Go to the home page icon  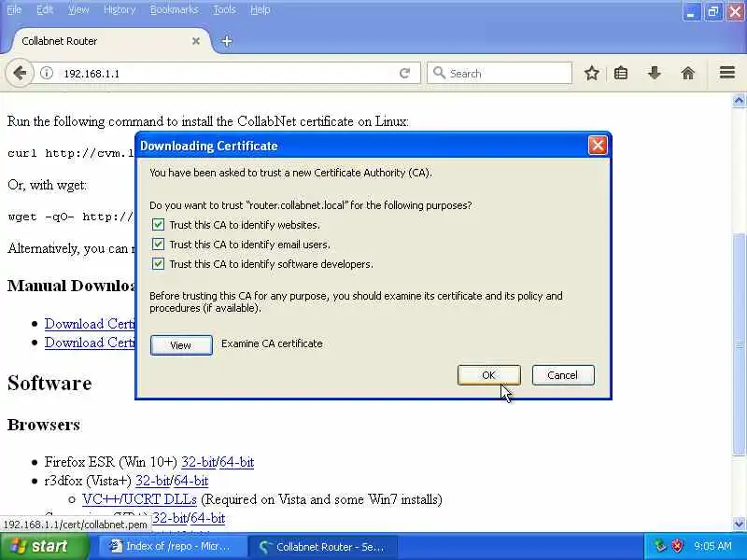coord(688,74)
